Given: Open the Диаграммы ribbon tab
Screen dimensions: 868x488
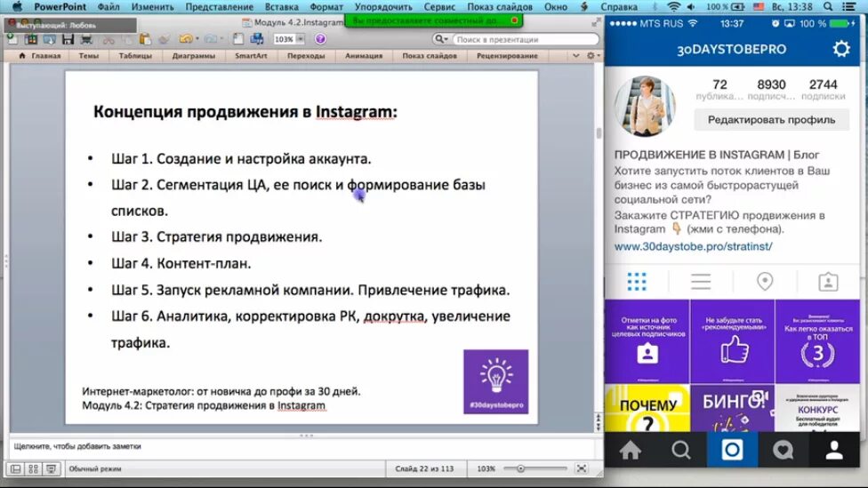Looking at the screenshot, I should (x=193, y=56).
